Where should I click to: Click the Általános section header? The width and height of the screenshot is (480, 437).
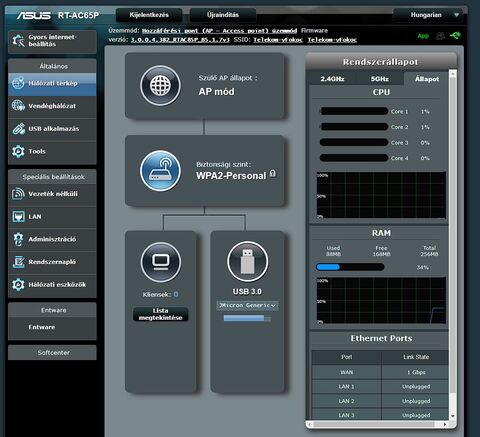pos(52,66)
